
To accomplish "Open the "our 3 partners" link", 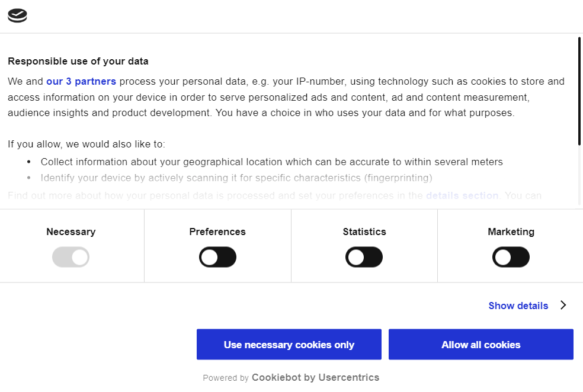I will click(x=81, y=81).
